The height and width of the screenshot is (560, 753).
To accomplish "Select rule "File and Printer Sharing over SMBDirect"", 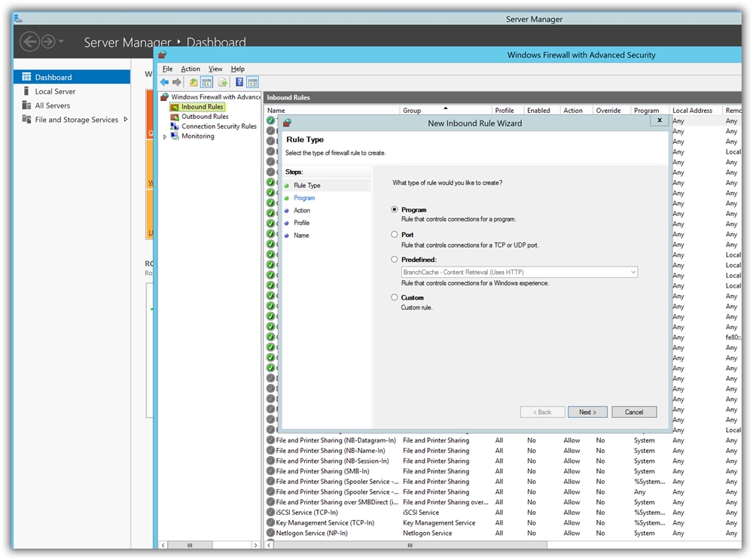I will point(337,502).
